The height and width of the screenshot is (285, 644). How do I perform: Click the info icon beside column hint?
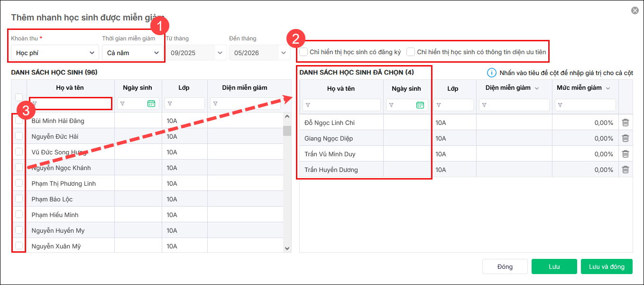coord(491,73)
